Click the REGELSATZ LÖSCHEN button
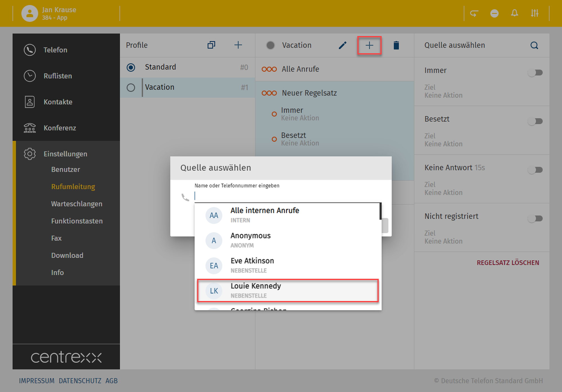562x392 pixels. 507,263
